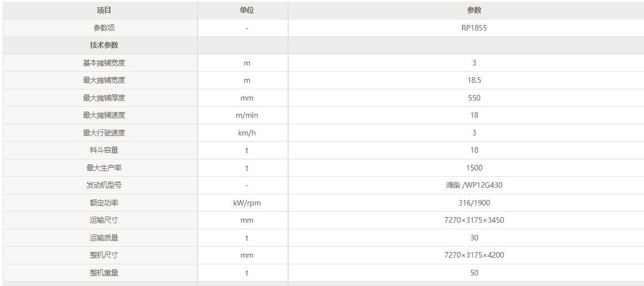This screenshot has height=286, width=644.
Task: Select the 1500 max productivity value
Action: coord(474,168)
